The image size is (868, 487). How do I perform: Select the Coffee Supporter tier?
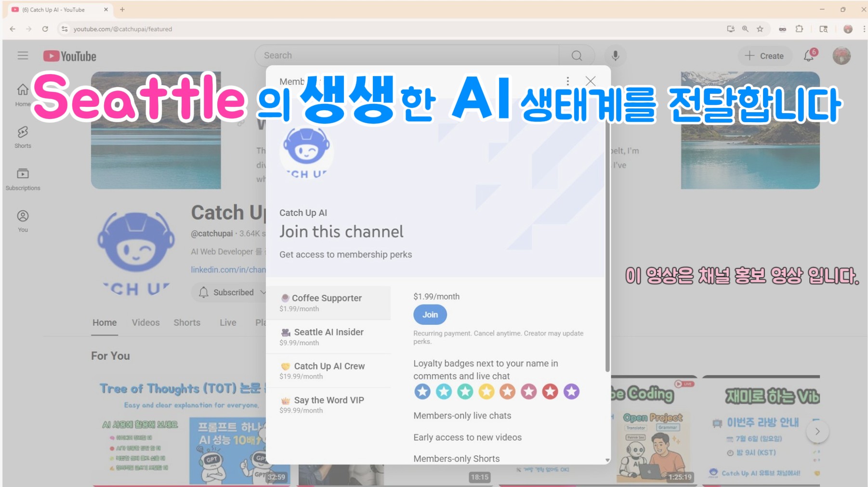[329, 303]
